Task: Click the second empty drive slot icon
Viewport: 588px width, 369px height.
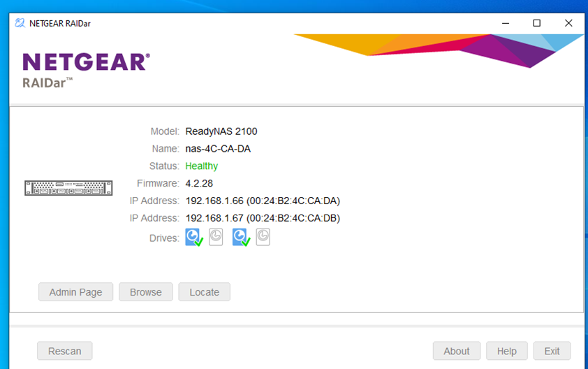Action: point(216,237)
